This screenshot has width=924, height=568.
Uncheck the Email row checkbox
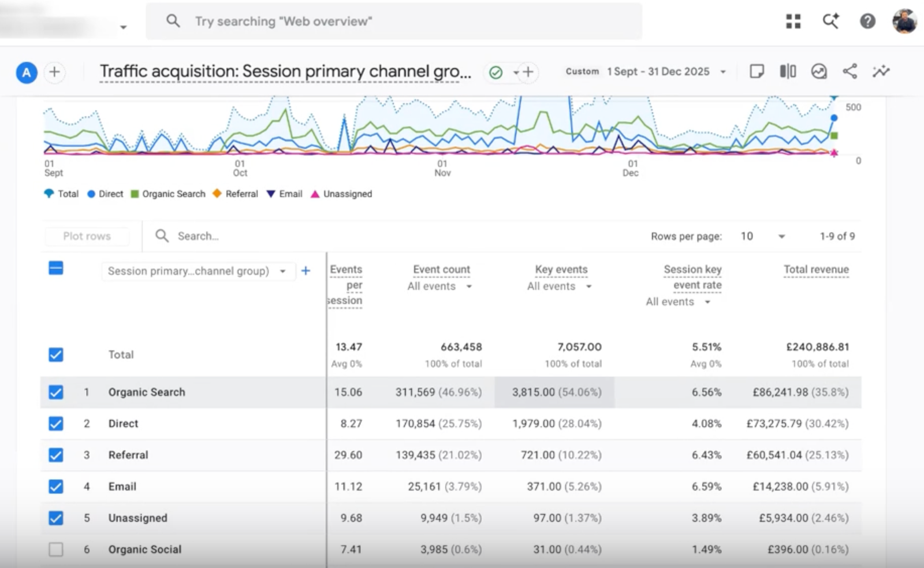coord(56,487)
